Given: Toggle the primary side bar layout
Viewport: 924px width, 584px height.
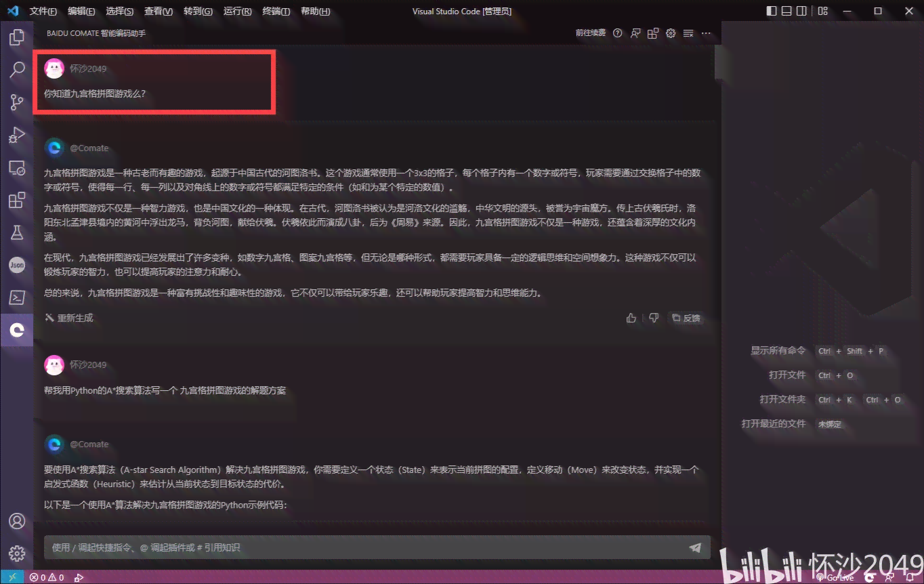Looking at the screenshot, I should pos(772,11).
